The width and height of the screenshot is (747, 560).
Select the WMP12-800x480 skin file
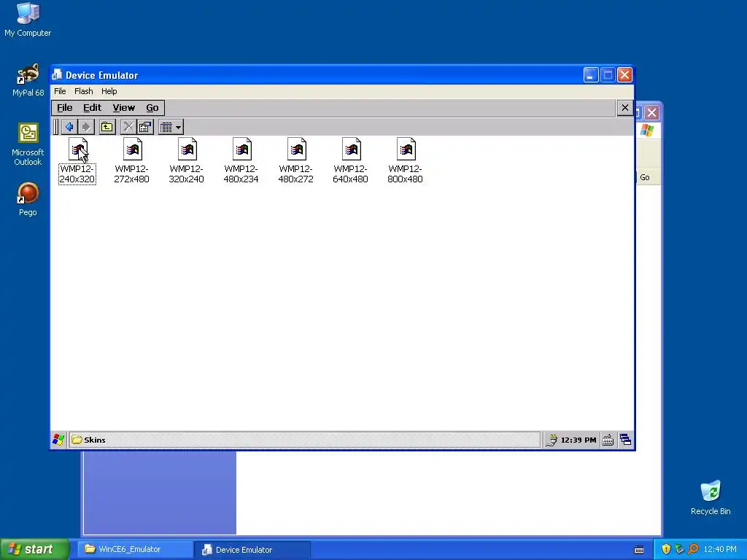pos(405,161)
